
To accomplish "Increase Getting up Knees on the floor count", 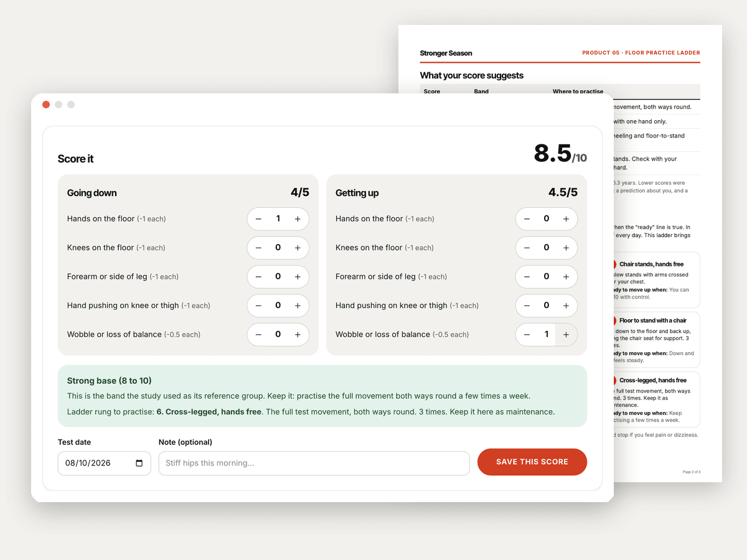I will pyautogui.click(x=566, y=248).
